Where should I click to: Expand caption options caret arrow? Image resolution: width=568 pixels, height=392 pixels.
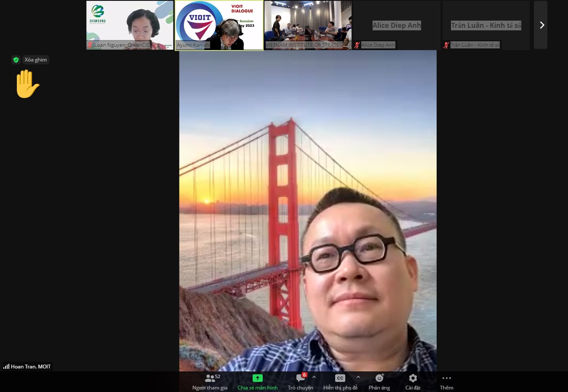tap(358, 377)
